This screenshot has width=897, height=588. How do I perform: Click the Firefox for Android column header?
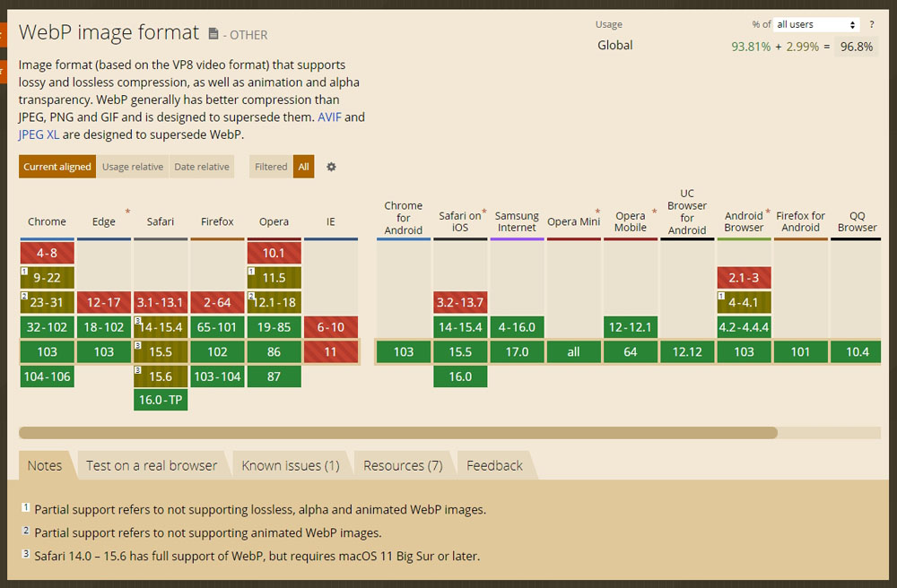(x=800, y=221)
